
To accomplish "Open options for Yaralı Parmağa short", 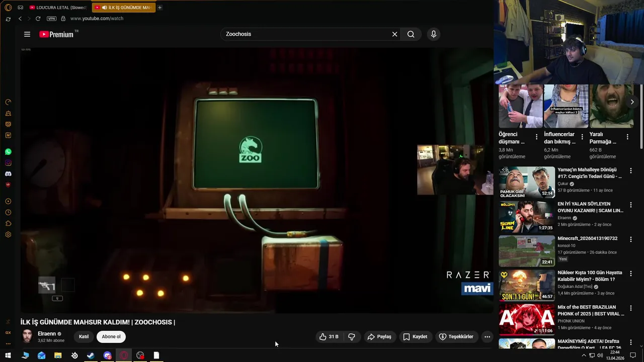I will coord(627,137).
